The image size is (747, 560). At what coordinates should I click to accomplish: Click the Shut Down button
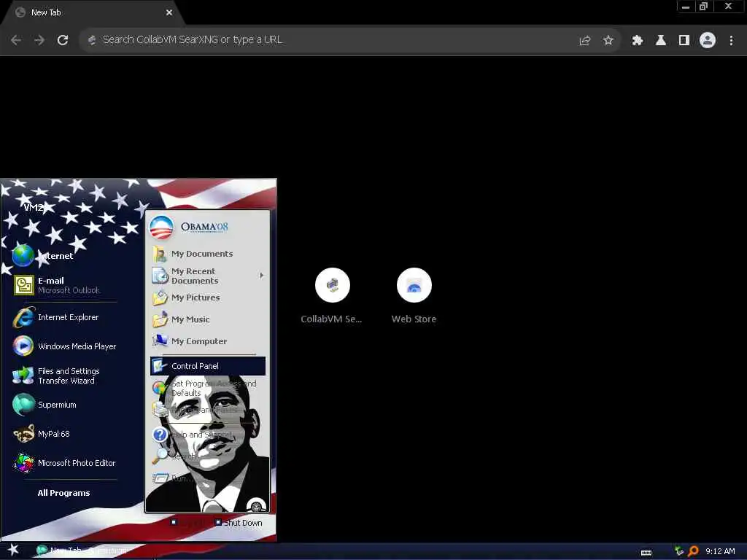coord(239,523)
